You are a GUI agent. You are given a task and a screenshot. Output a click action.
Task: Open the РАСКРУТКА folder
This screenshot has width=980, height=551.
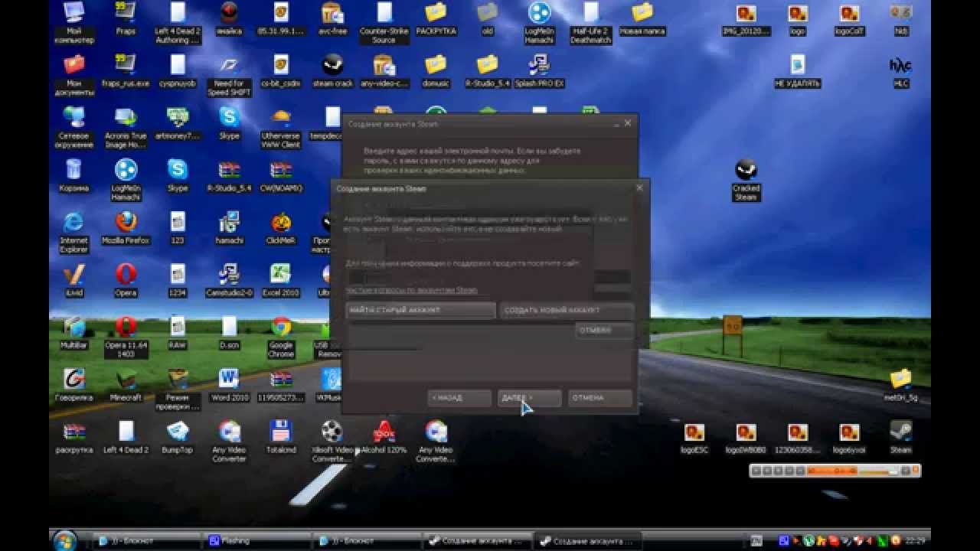tap(436, 19)
